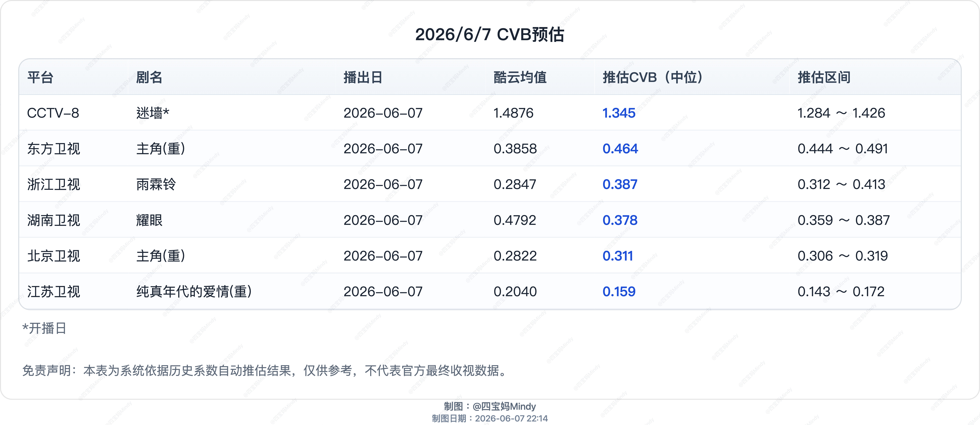This screenshot has height=425, width=980.
Task: Click the '酷云均值' column header
Action: (x=520, y=77)
